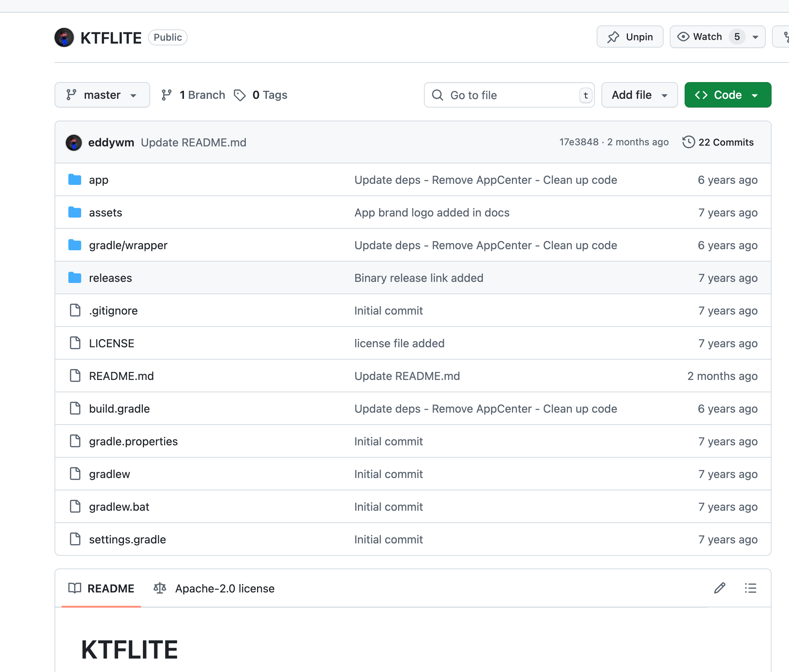789x672 pixels.
Task: Open the green Code dropdown
Action: pos(727,95)
